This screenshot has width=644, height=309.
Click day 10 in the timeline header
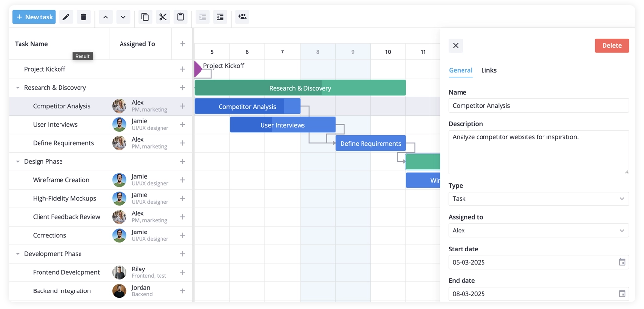click(388, 52)
